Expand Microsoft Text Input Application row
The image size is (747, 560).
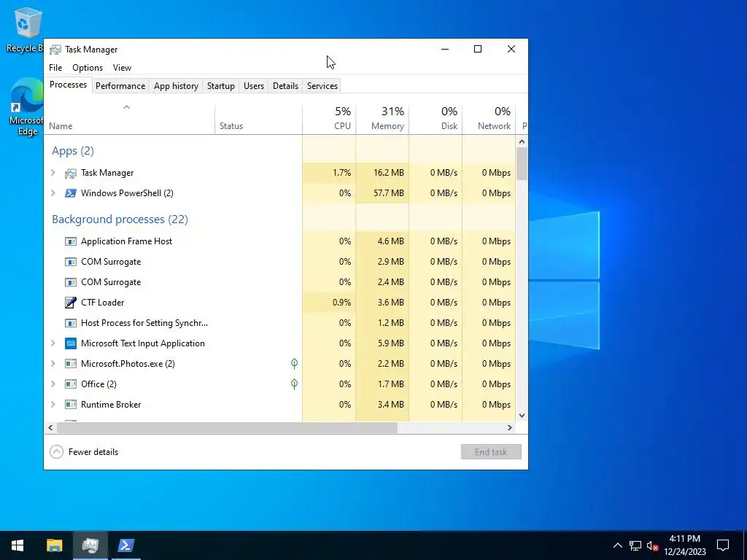53,343
